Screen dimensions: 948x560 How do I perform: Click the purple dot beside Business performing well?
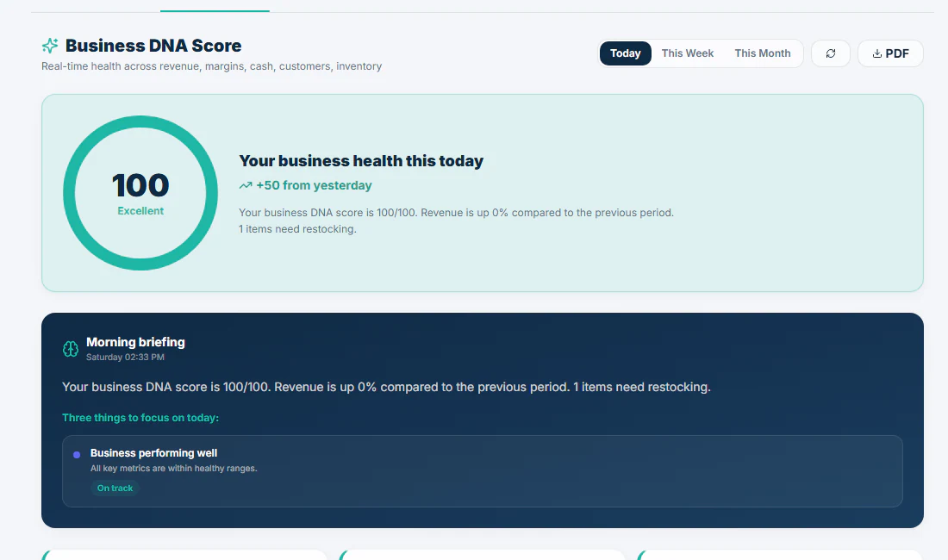pos(77,454)
